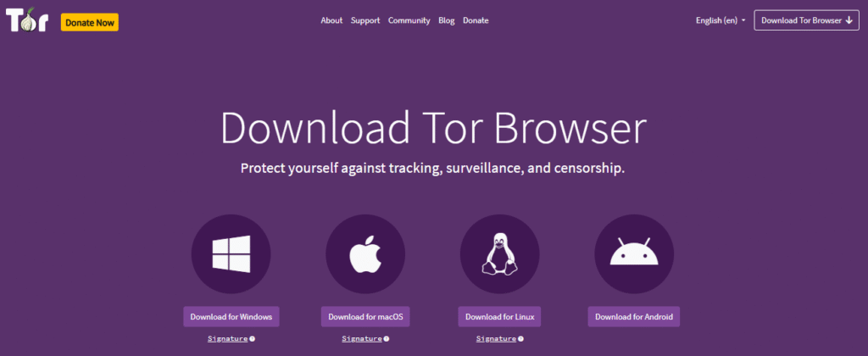Click the Donate navigation link
Viewport: 868px width, 356px height.
pyautogui.click(x=476, y=20)
